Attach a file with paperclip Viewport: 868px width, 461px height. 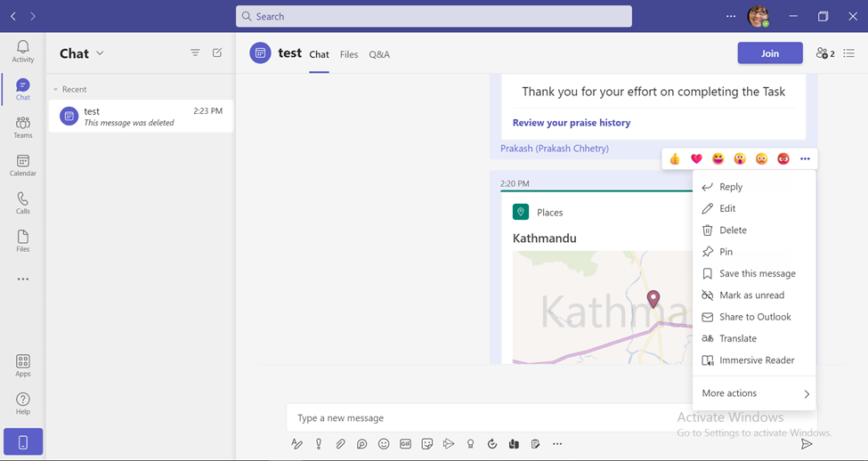(340, 444)
